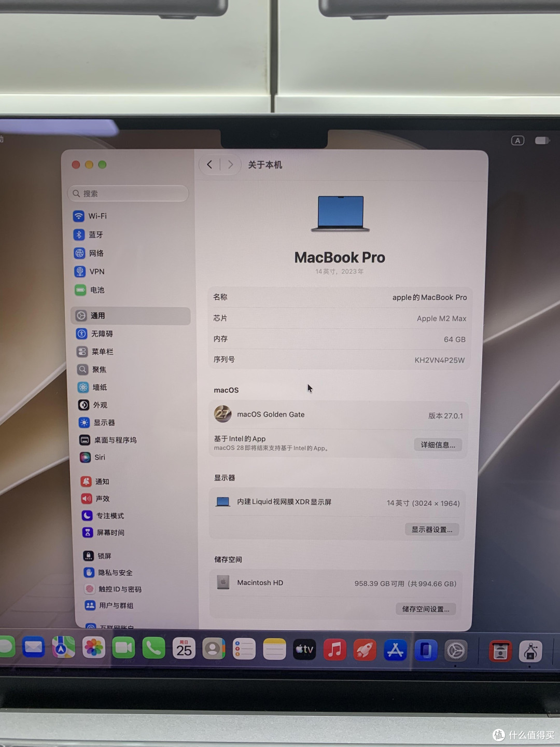Screen dimensions: 560x747
Task: Click version text 版本 27.0.1
Action: click(445, 416)
